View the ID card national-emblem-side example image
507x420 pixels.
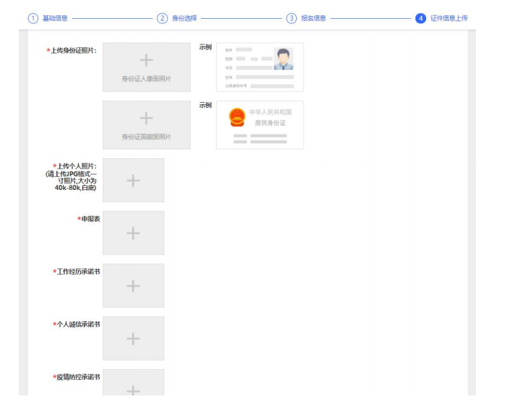[x=259, y=125]
